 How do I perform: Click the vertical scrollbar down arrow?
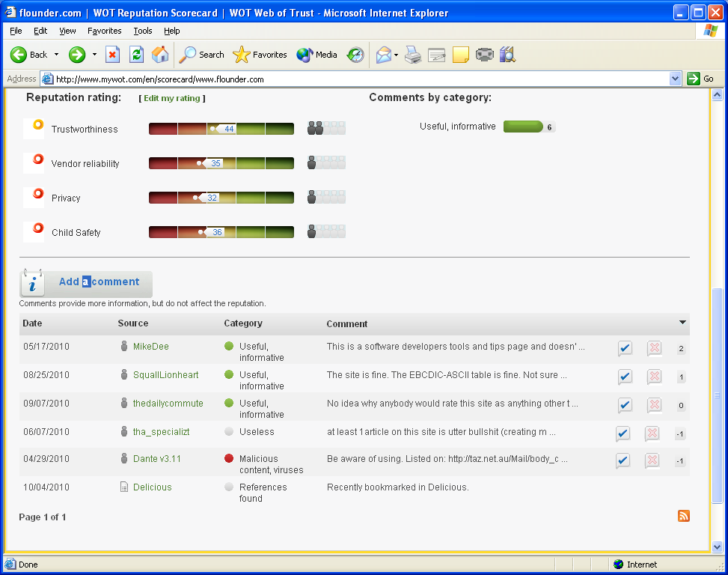(x=718, y=547)
